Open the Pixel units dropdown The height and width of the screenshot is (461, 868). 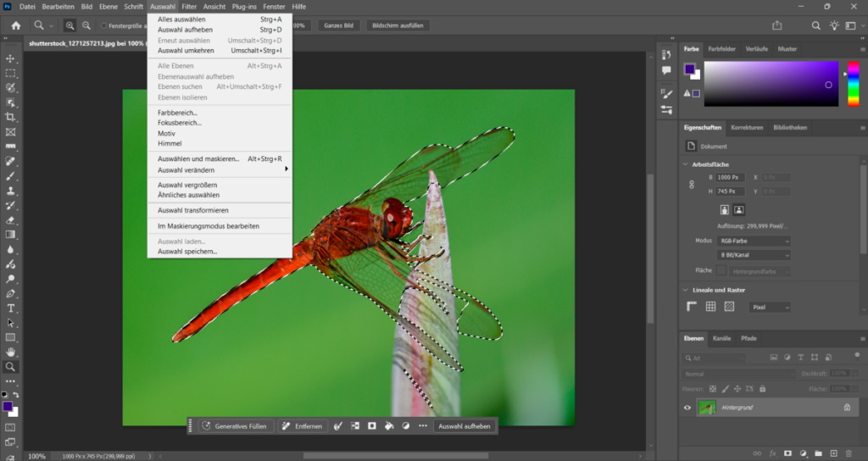(x=770, y=307)
